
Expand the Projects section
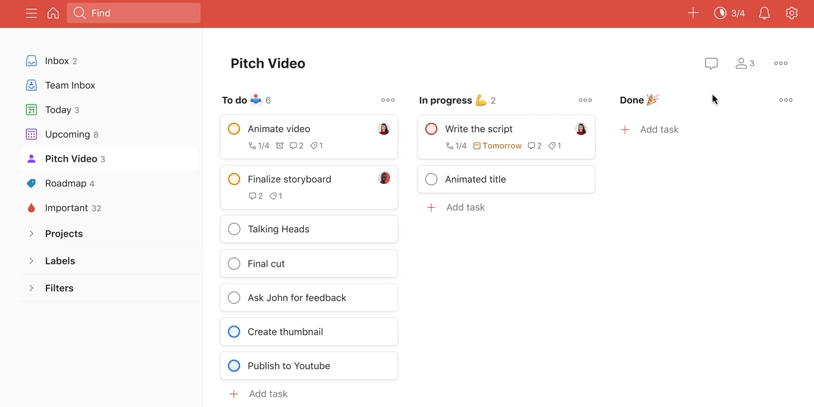coord(31,234)
